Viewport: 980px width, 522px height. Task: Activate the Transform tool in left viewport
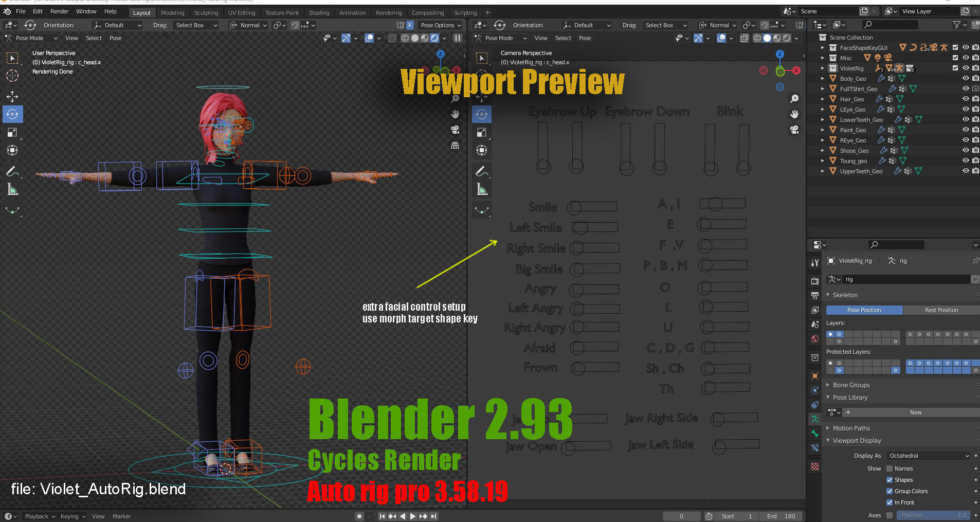click(12, 150)
